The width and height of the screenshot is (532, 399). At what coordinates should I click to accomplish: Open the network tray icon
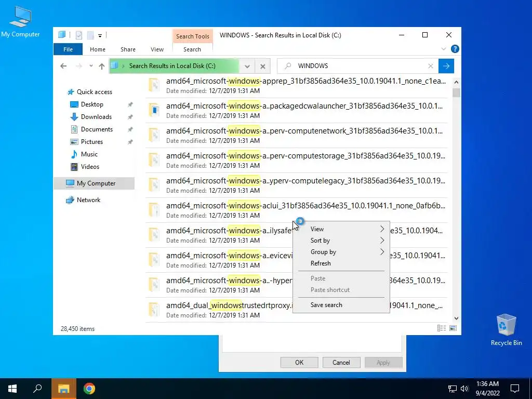pos(453,389)
